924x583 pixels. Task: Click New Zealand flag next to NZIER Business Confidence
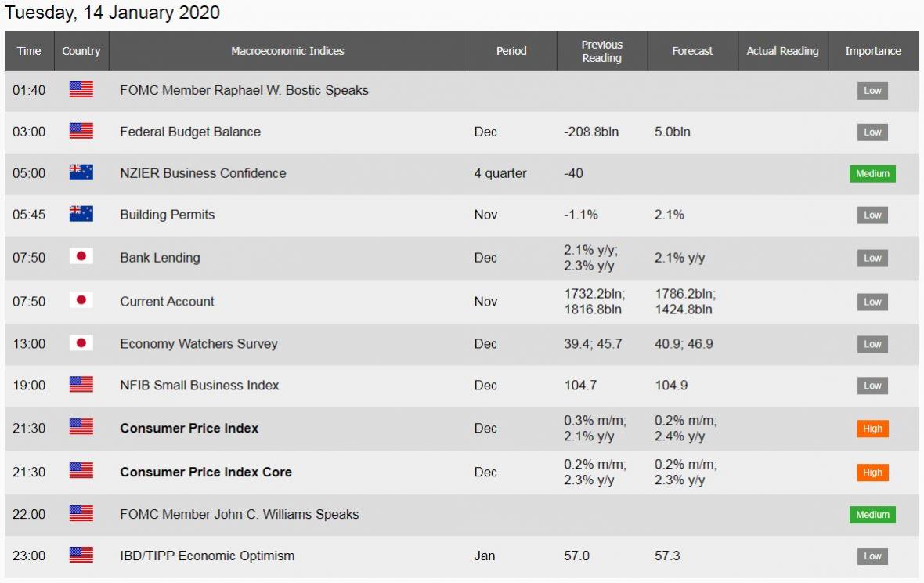tap(81, 173)
